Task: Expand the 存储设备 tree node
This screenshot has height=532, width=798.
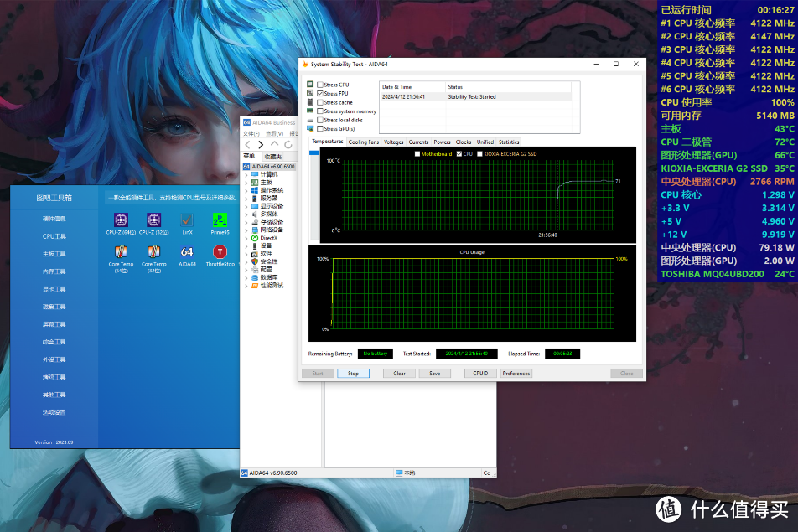Action: click(246, 222)
